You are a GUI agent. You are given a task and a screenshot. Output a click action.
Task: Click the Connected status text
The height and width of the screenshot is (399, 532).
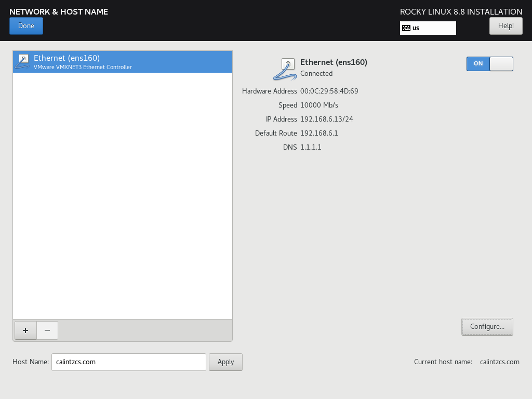tap(316, 73)
